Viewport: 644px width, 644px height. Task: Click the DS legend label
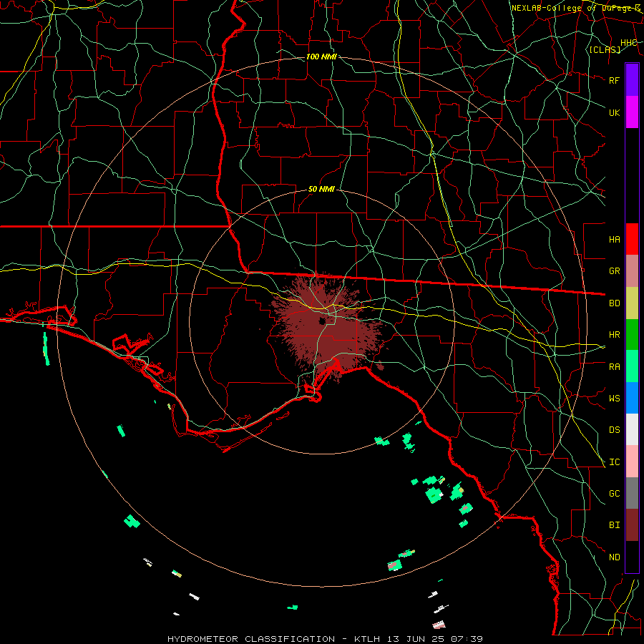(x=614, y=430)
